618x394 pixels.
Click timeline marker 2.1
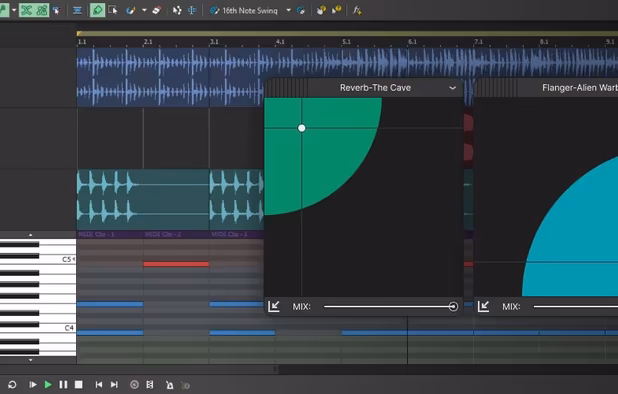[x=148, y=42]
